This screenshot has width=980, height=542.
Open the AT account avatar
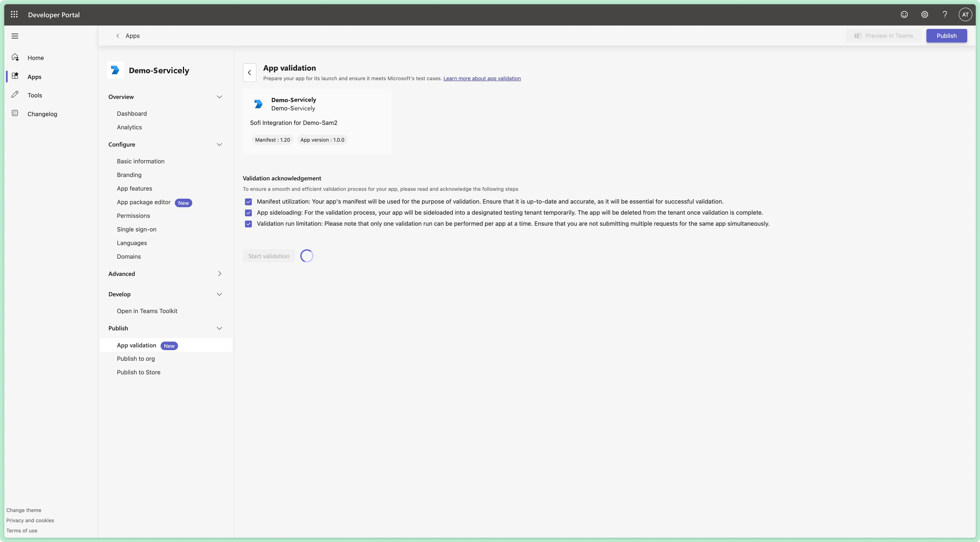pyautogui.click(x=965, y=14)
